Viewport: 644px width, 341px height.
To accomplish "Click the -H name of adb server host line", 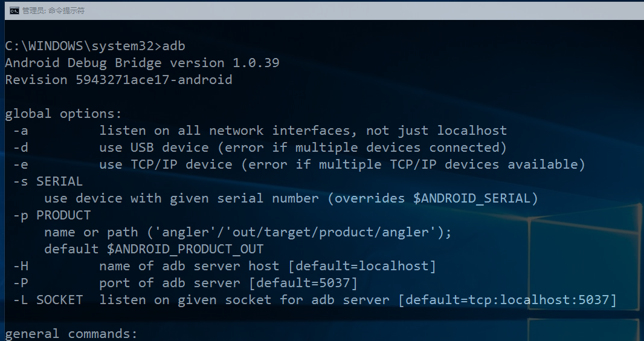I will coord(225,266).
